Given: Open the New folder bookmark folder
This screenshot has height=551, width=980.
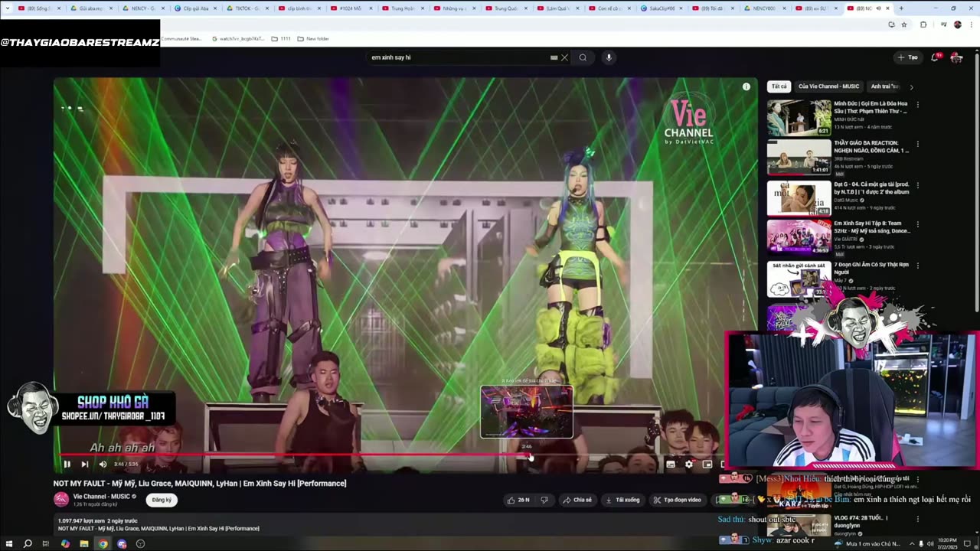Looking at the screenshot, I should pos(313,38).
